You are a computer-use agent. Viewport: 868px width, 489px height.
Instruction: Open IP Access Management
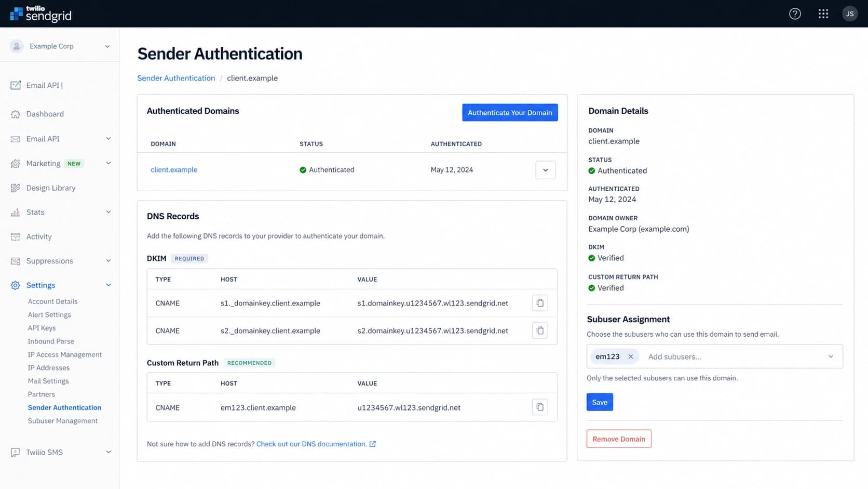point(65,354)
